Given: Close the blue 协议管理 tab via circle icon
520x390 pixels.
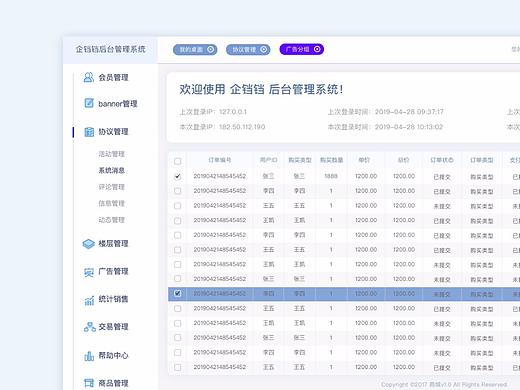Looking at the screenshot, I should [264, 49].
